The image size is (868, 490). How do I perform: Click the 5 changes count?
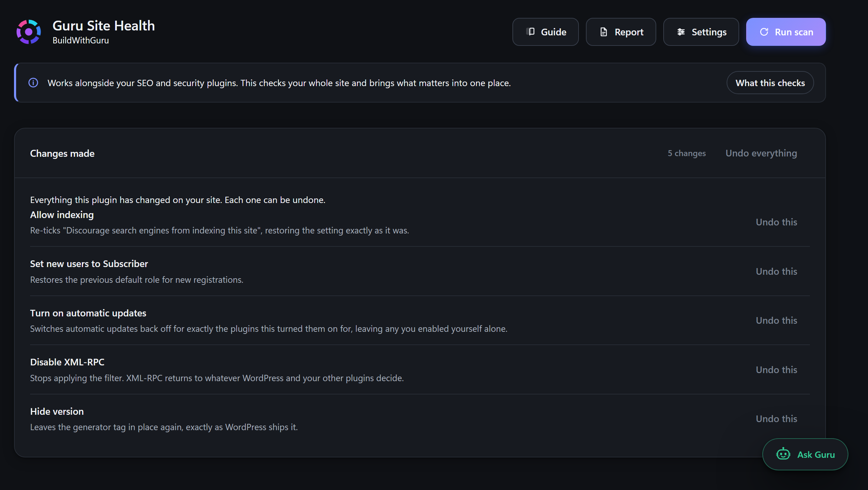point(687,153)
